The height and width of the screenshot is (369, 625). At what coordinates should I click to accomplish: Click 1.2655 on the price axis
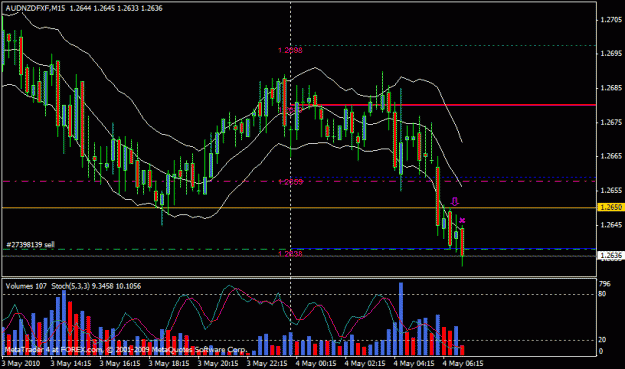pyautogui.click(x=611, y=190)
